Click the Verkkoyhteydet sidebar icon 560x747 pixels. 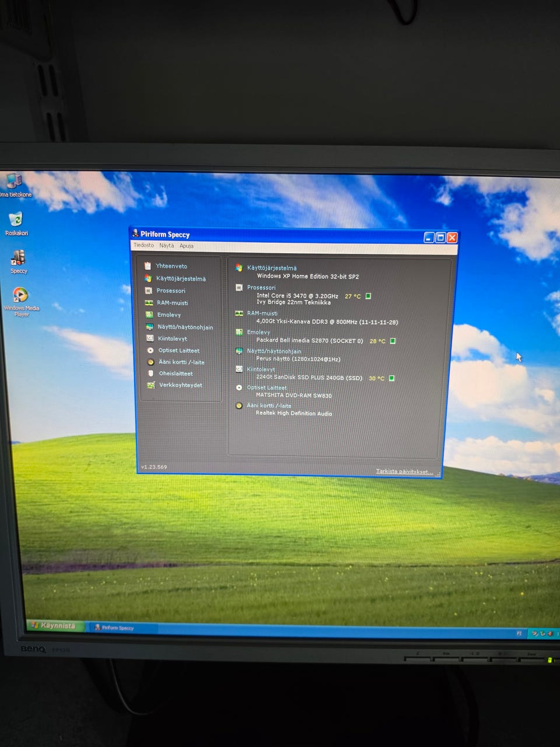pyautogui.click(x=150, y=385)
